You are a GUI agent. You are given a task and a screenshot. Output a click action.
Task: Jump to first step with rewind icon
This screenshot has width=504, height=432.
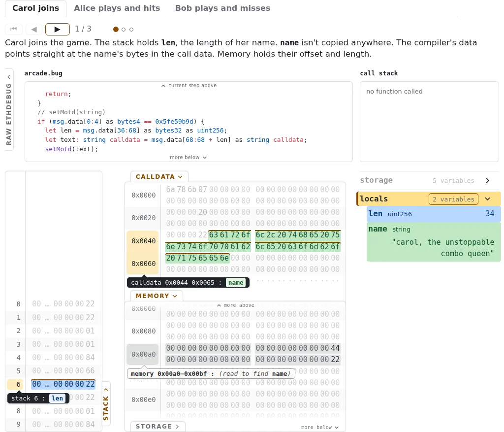(x=13, y=29)
